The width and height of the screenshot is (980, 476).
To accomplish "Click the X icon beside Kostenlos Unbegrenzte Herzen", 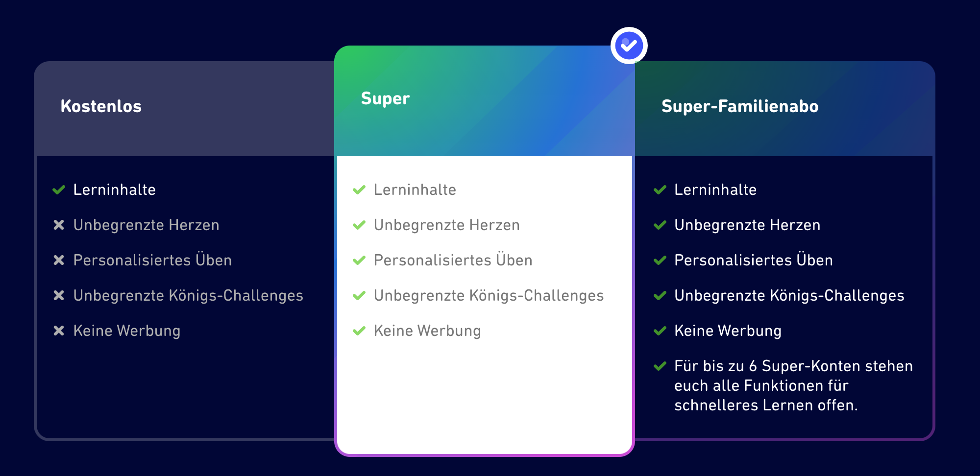I will point(59,225).
